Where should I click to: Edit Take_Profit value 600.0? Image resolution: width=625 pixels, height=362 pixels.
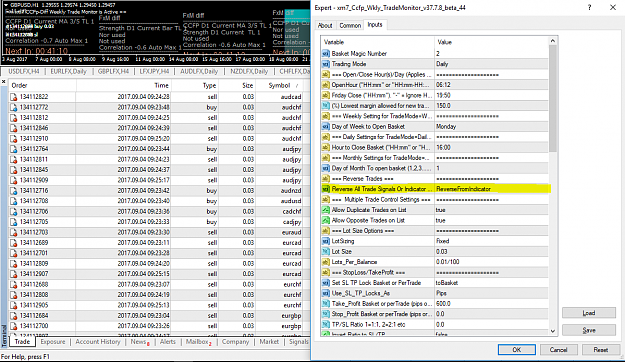click(491, 304)
